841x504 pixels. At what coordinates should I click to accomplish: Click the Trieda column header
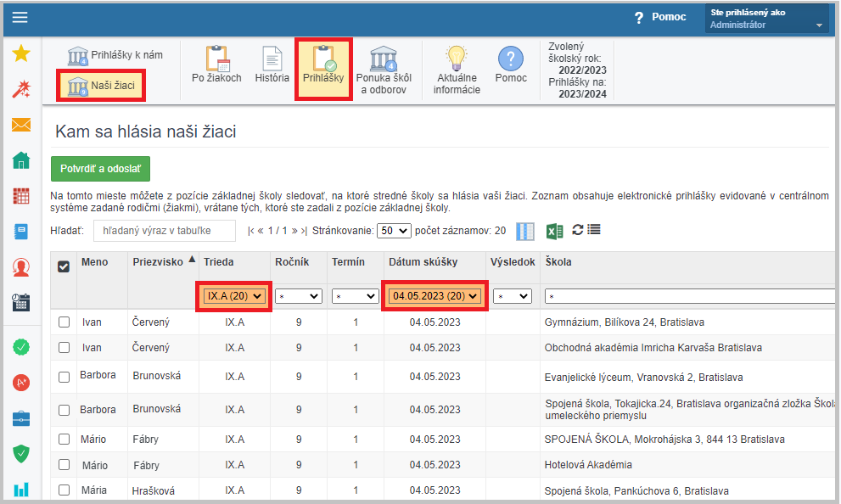point(218,262)
